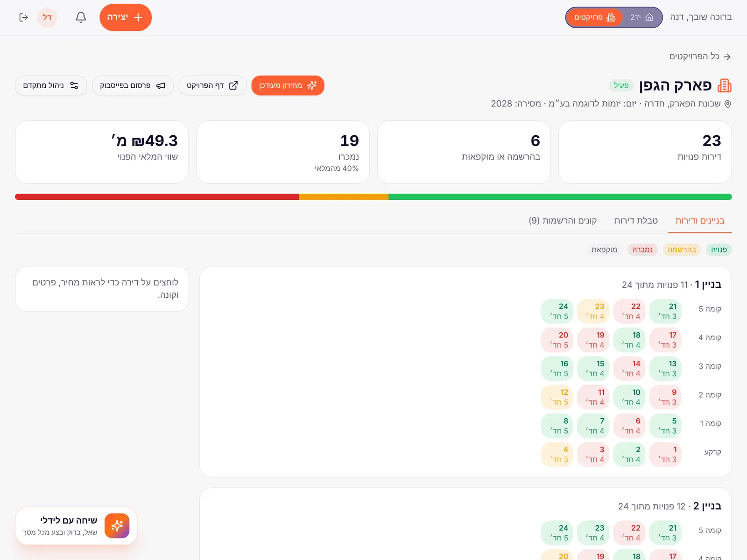Image resolution: width=747 pixels, height=560 pixels.
Task: Switch to פרויקטים mode toggle
Action: tap(594, 17)
